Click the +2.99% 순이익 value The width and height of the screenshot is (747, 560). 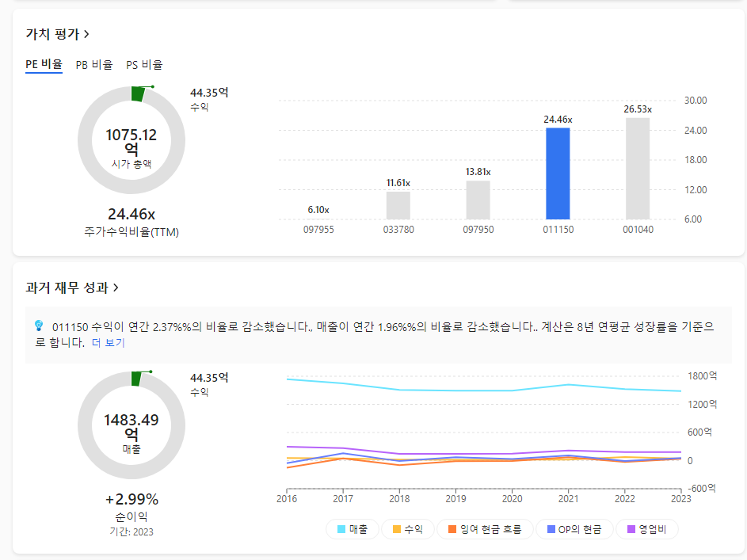click(x=131, y=499)
